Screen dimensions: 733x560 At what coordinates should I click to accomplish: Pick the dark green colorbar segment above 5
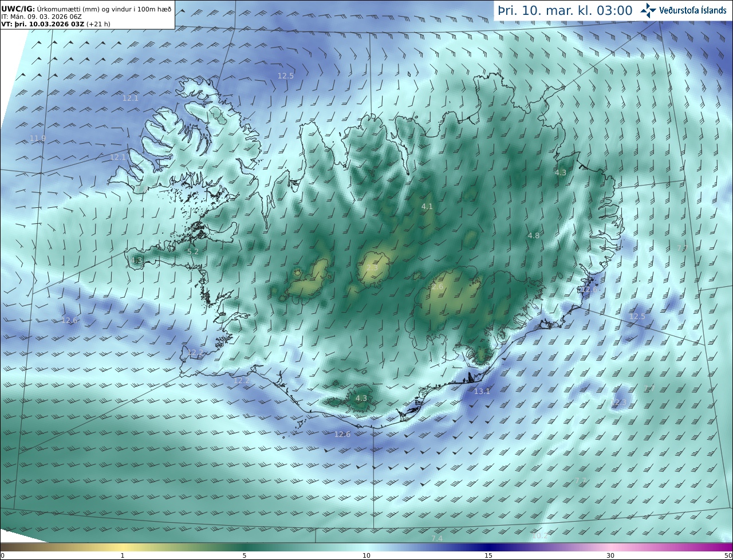(245, 547)
